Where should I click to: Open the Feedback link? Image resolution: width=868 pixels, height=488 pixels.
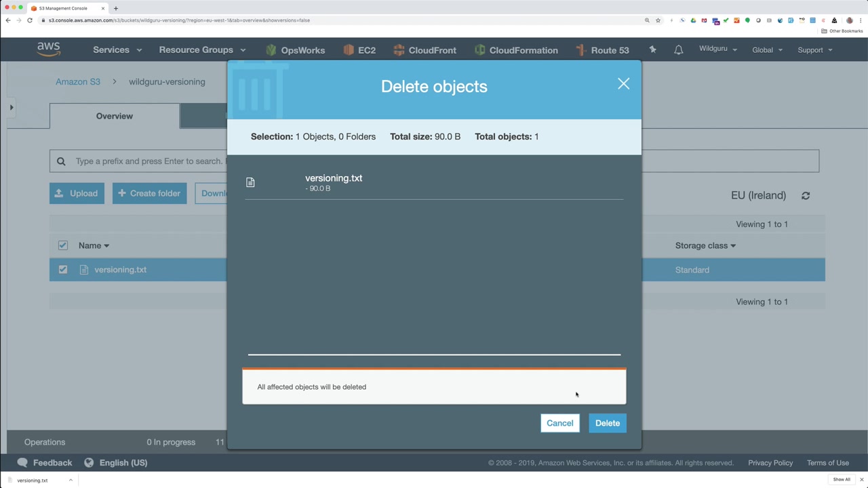45,463
